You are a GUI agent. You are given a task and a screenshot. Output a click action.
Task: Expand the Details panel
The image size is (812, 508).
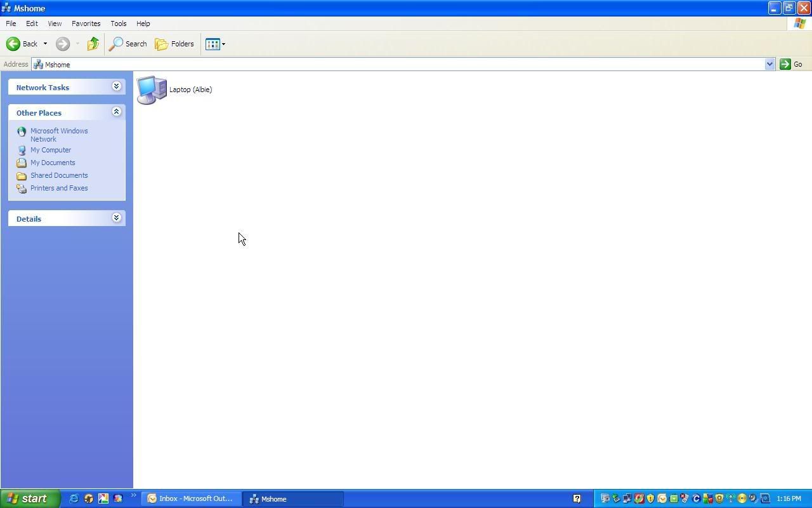[116, 218]
